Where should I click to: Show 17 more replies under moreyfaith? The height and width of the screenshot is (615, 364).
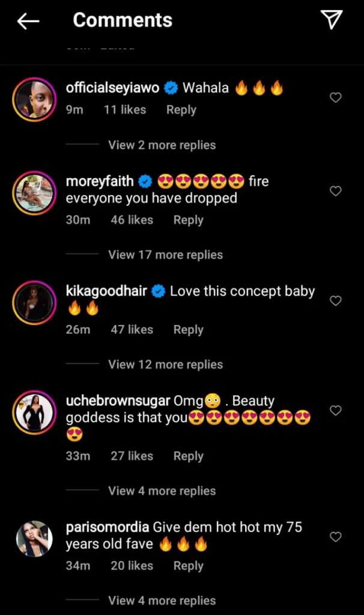[x=165, y=255]
